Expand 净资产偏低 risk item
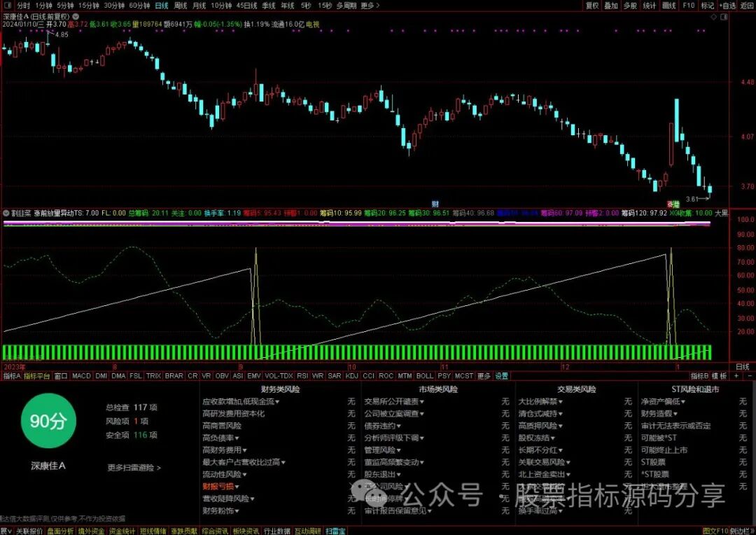 coord(663,401)
